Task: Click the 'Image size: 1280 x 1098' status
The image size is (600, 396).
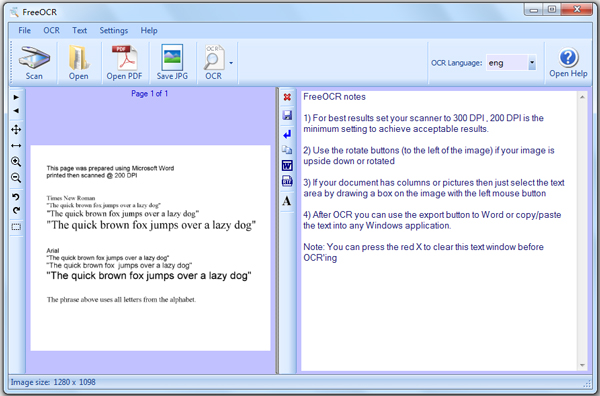Action: [53, 382]
